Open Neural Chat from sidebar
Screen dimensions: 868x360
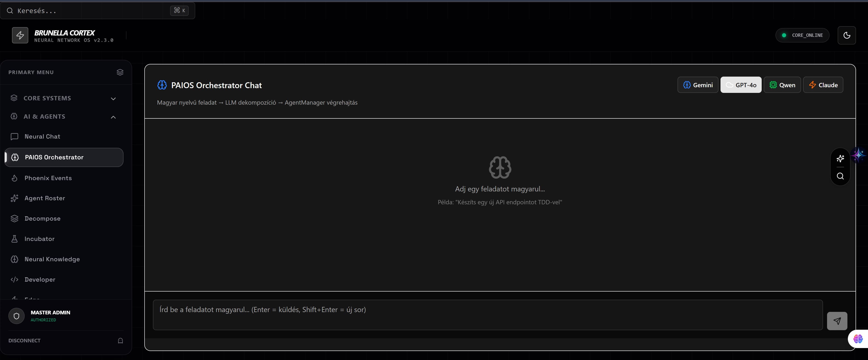(42, 136)
